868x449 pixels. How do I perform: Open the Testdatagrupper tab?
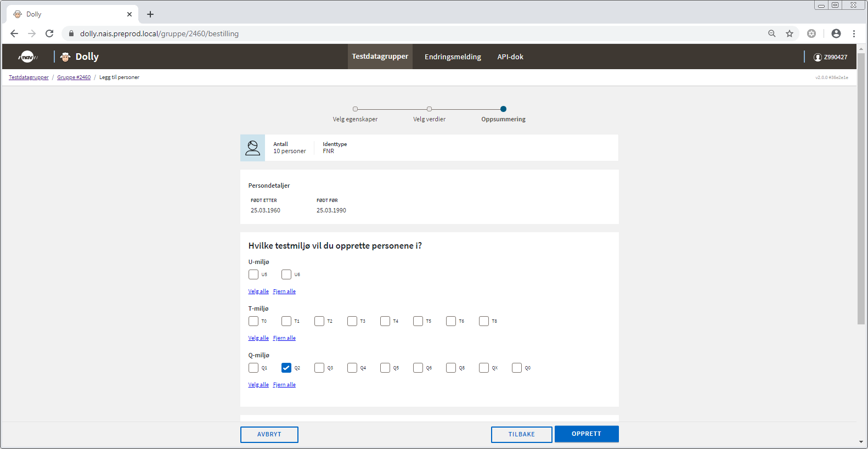coord(380,57)
